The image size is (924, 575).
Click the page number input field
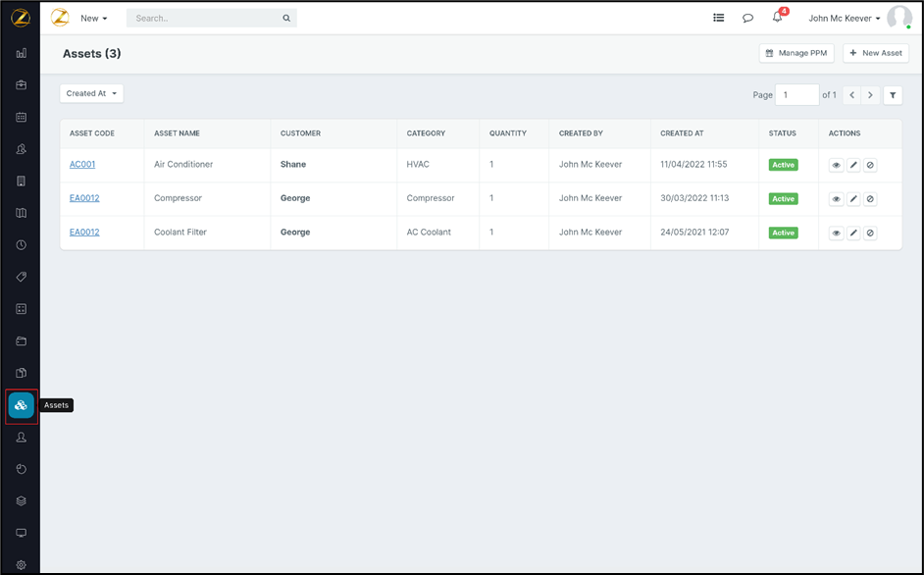click(796, 95)
